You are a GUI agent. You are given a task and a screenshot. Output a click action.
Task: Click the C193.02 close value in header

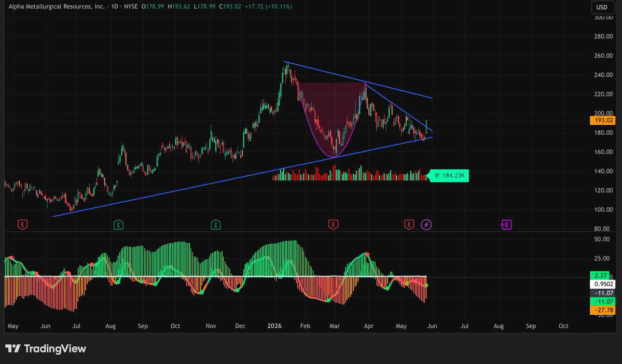tap(230, 6)
